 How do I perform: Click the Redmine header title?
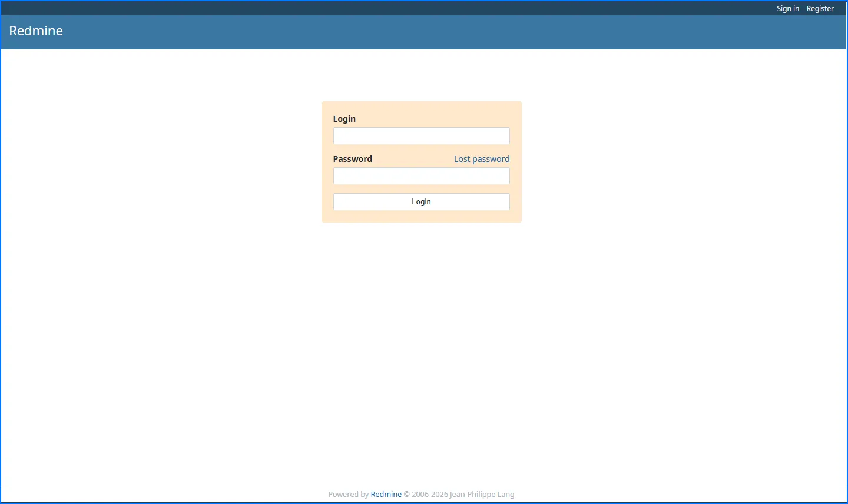[x=36, y=31]
